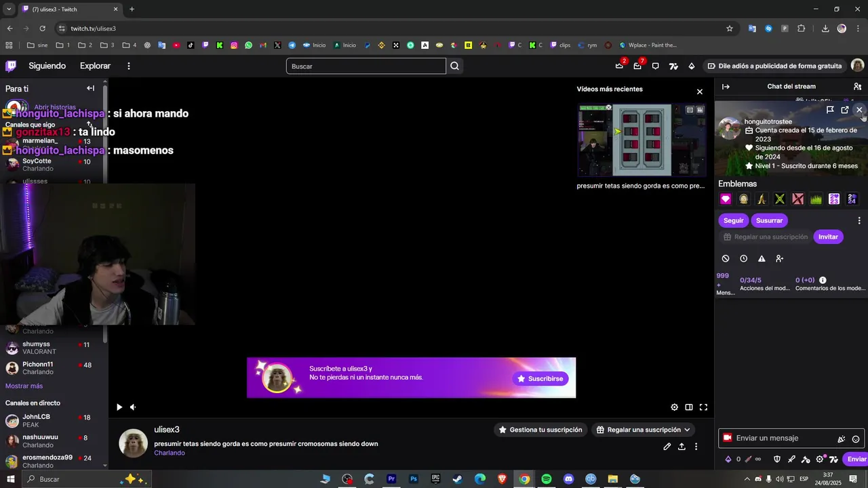Open the whispers speech bubble icon

(655, 66)
